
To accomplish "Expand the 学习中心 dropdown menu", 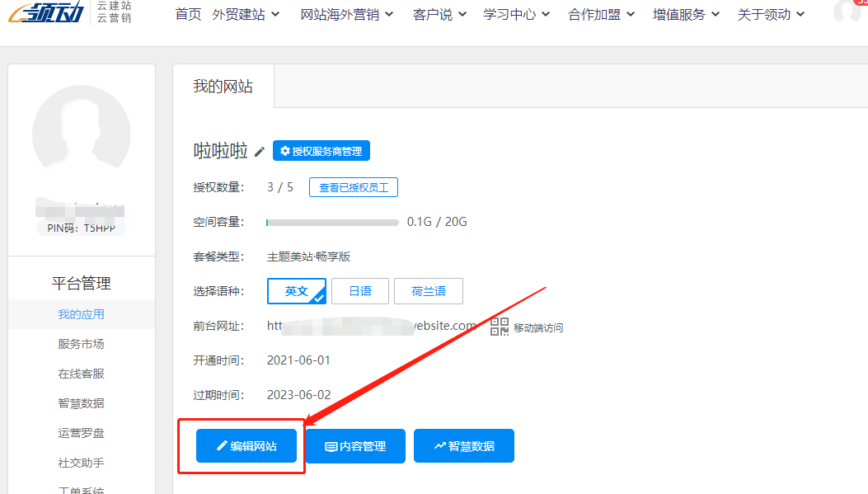I will pos(516,14).
